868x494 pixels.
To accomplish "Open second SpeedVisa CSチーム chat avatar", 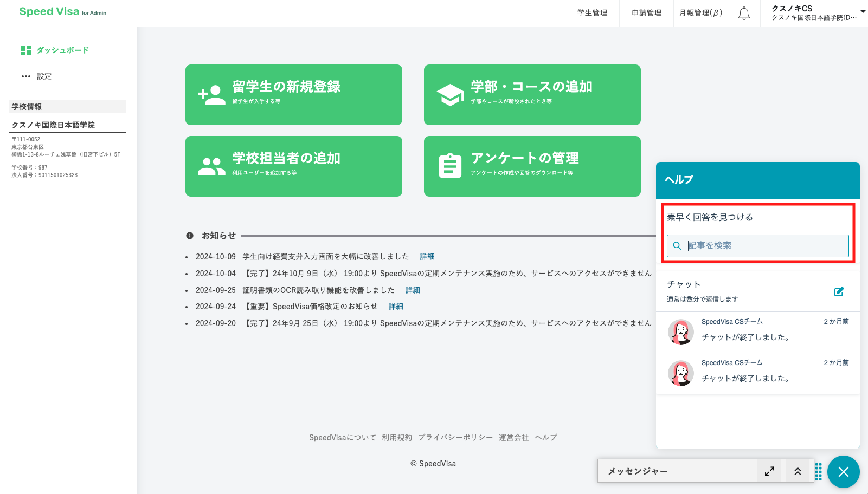I will (681, 373).
